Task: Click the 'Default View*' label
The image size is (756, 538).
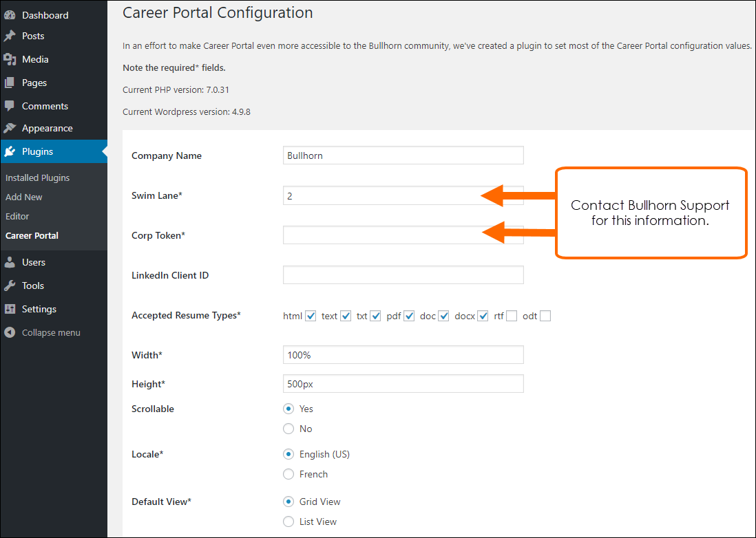Action: (162, 502)
